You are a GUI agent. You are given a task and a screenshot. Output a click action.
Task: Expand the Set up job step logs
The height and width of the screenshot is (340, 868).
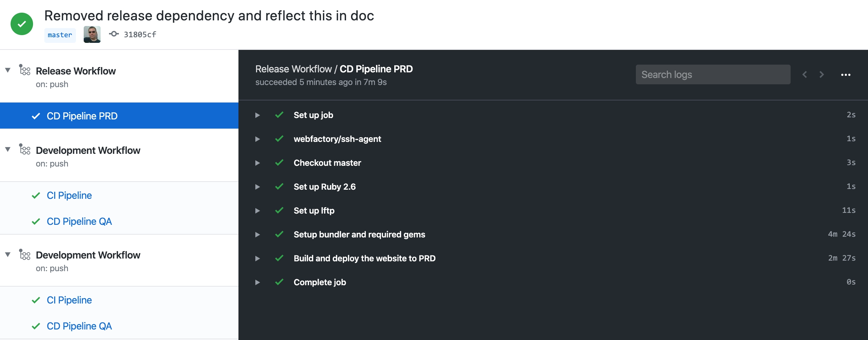tap(257, 115)
